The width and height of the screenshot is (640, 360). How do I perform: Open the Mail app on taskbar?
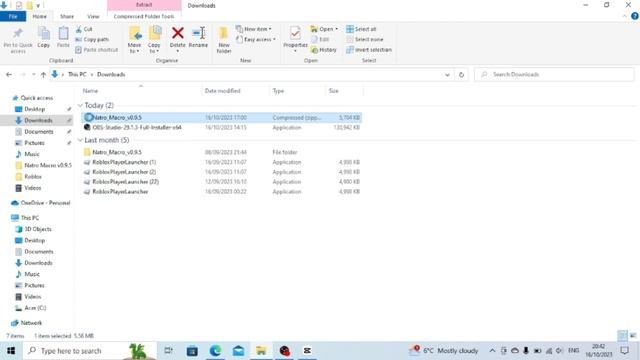tap(238, 351)
